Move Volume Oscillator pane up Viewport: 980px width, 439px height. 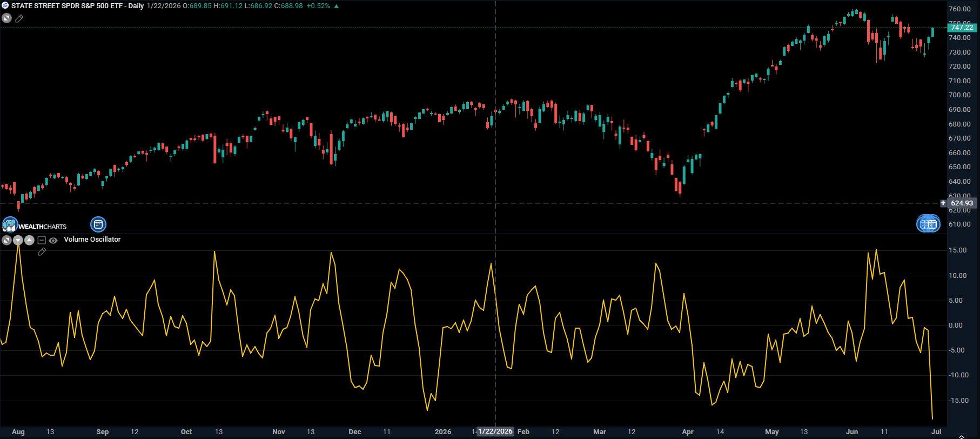click(x=29, y=240)
